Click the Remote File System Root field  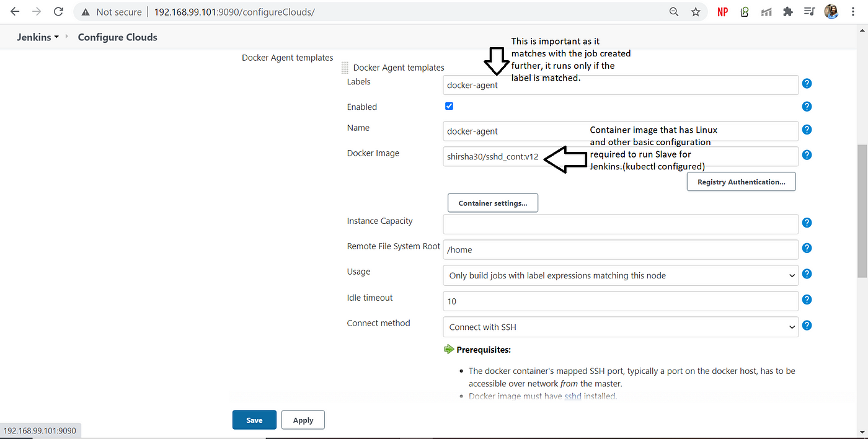click(x=621, y=249)
